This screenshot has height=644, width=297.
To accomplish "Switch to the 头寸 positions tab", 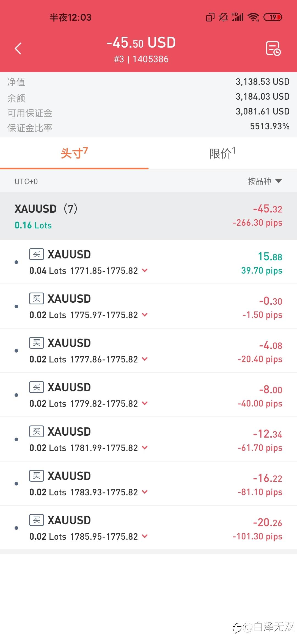I will tap(74, 153).
